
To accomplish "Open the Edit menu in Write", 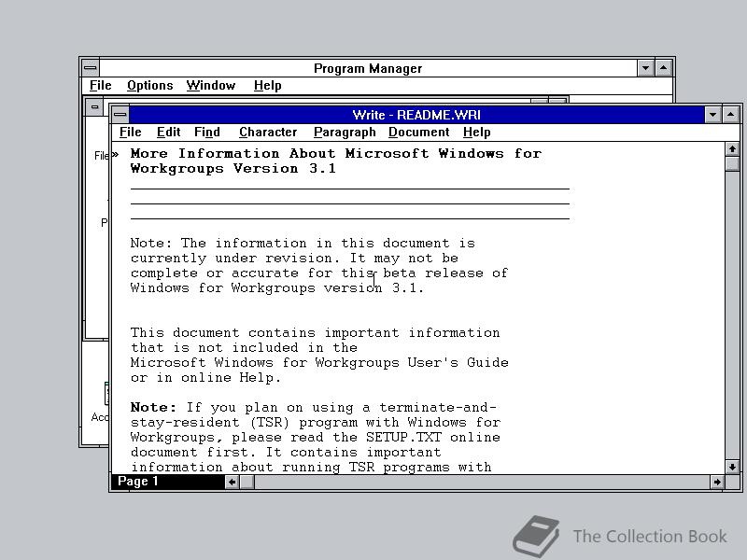I will point(168,133).
